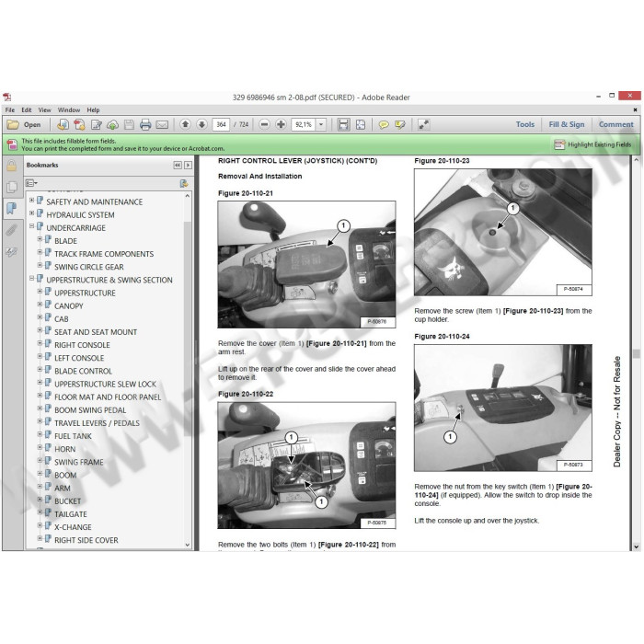Expand the HYDRAULIC SYSTEM bookmark
Viewport: 644px width, 644px height.
click(31, 213)
